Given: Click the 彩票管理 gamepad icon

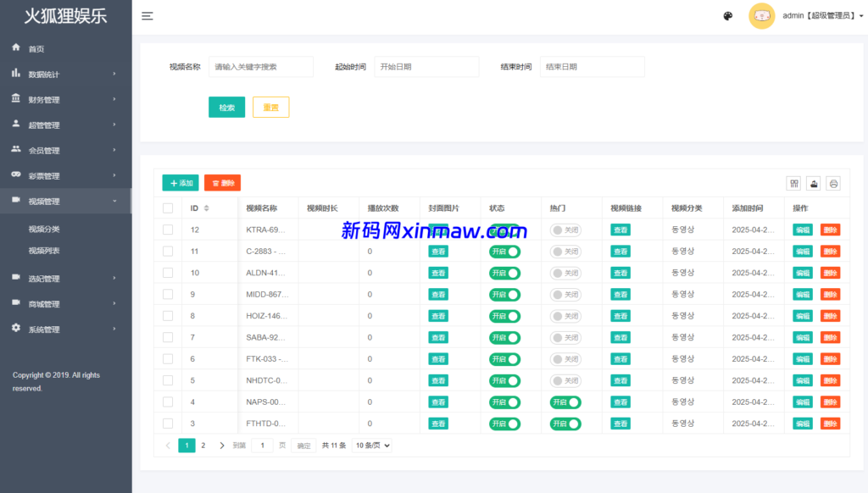Looking at the screenshot, I should (16, 174).
